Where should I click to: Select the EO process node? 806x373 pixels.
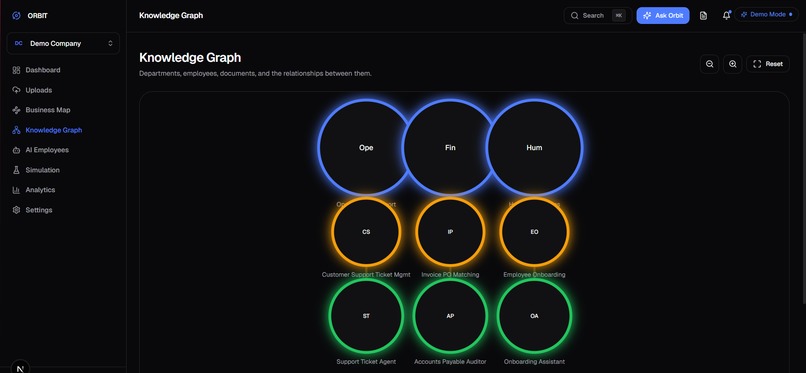click(535, 232)
